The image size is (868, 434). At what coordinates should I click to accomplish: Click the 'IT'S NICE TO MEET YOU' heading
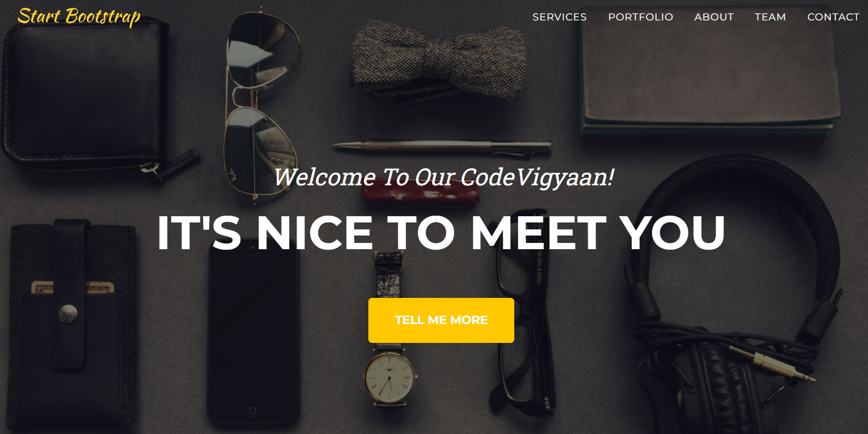(x=441, y=232)
